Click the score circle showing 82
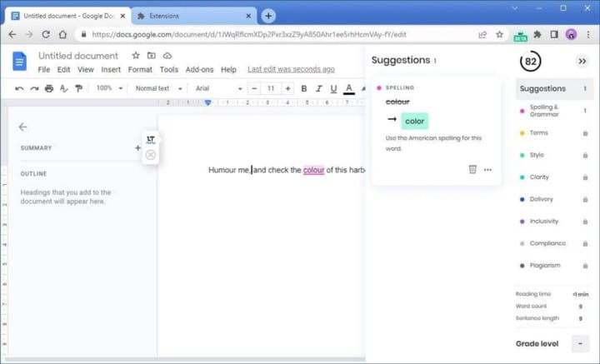This screenshot has height=364, width=600. pyautogui.click(x=530, y=61)
